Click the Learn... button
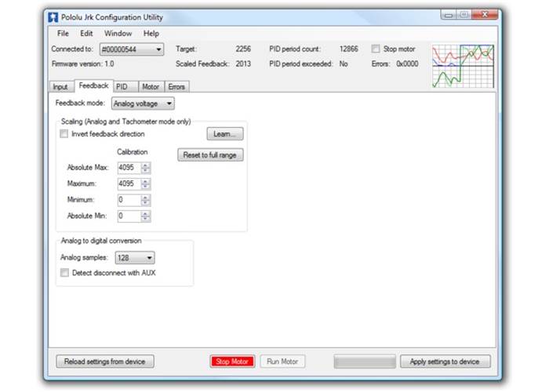Screen dimensions: 549x392 tap(224, 135)
